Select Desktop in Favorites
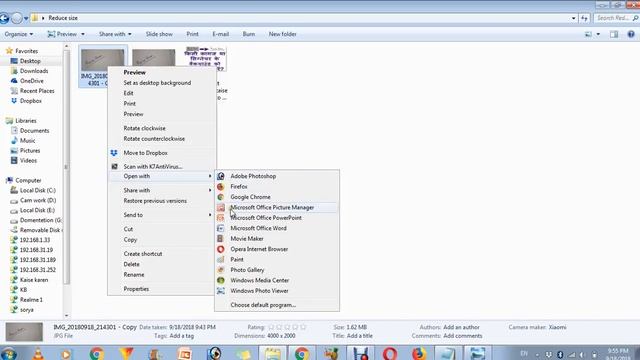640x360 pixels. (x=30, y=61)
